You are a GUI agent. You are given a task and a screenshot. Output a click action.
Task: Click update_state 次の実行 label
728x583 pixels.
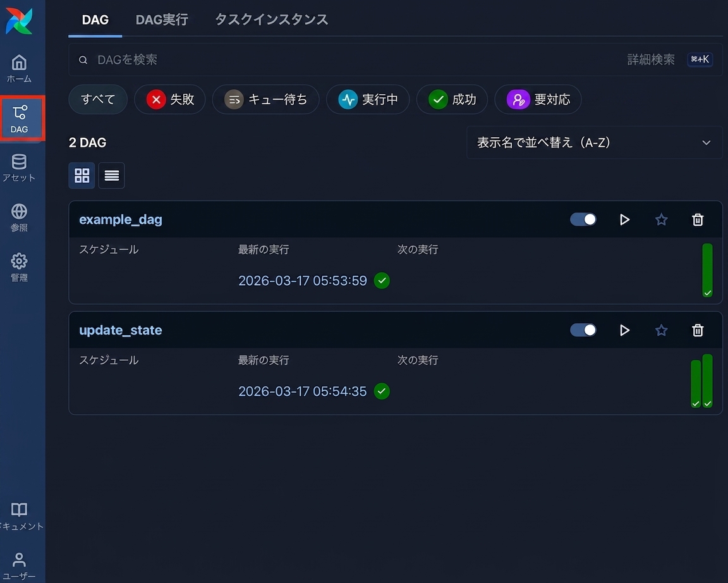(x=417, y=360)
